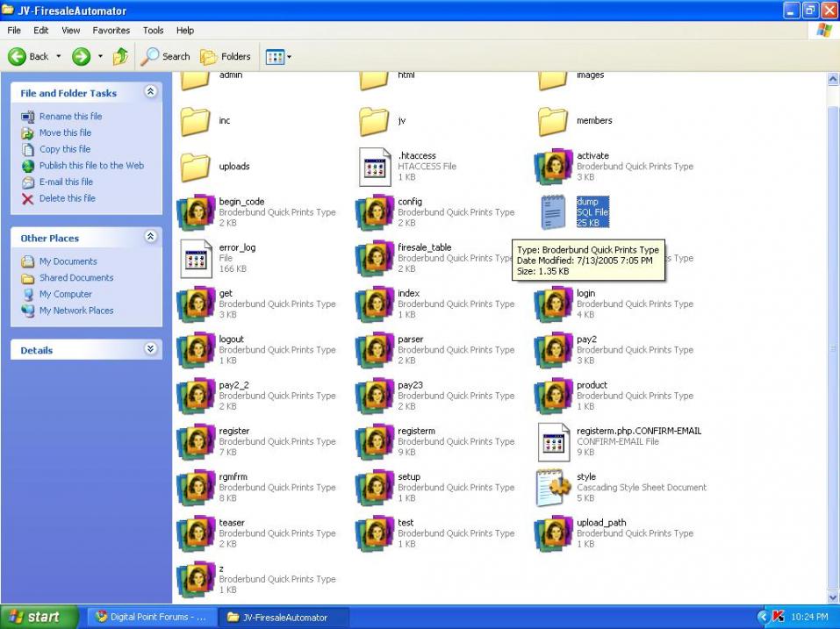Open the Back button history dropdown arrow
840x629 pixels.
tap(59, 56)
